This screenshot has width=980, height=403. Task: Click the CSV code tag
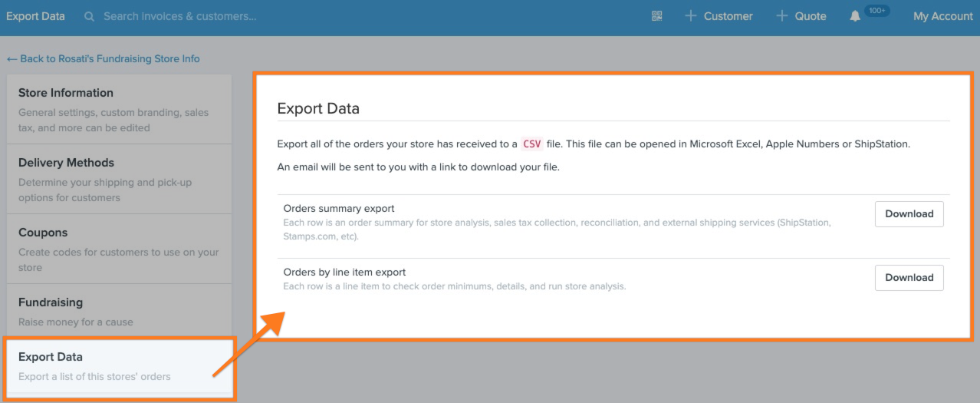pos(532,144)
